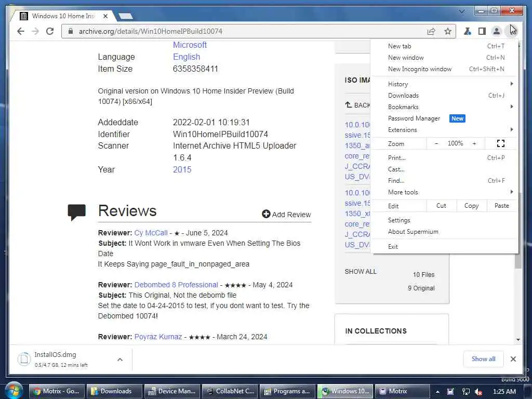
Task: Click SHOW ALL files link
Action: (x=361, y=272)
